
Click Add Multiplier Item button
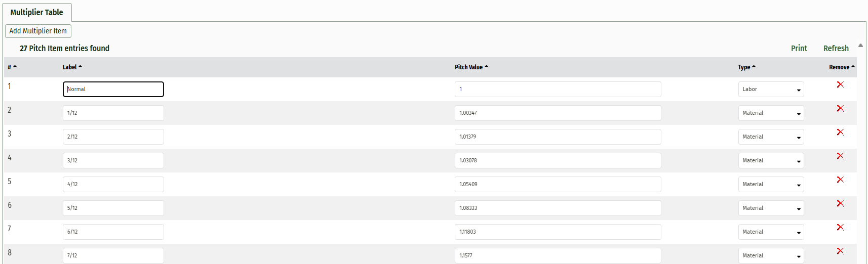(38, 31)
